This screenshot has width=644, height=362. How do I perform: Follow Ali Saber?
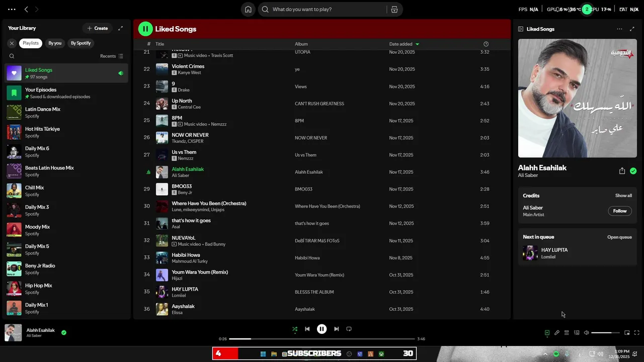click(620, 211)
